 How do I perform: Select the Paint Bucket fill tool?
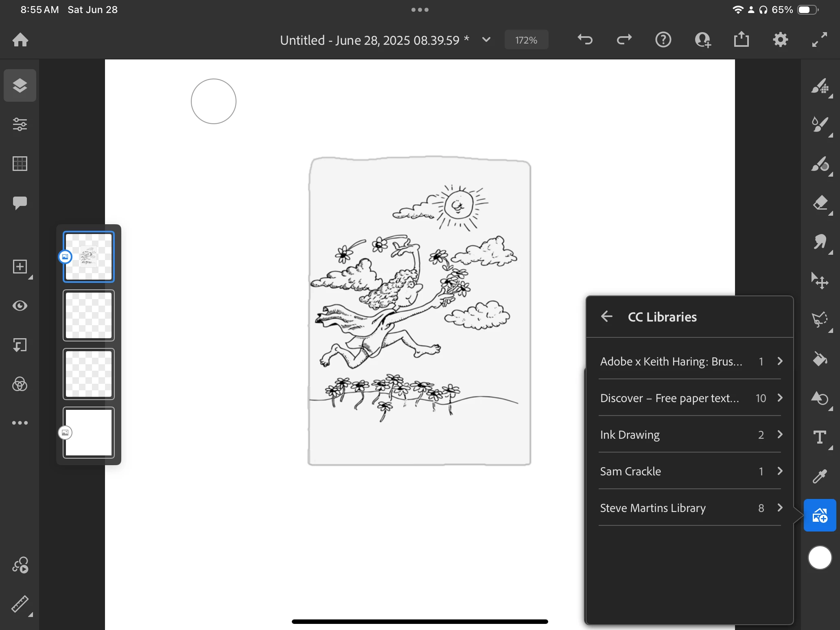pos(820,359)
